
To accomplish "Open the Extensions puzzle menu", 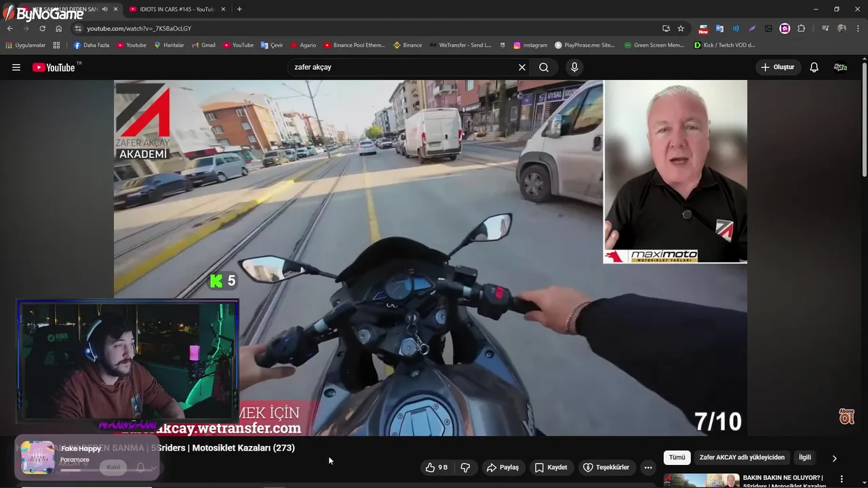I will coord(801,28).
